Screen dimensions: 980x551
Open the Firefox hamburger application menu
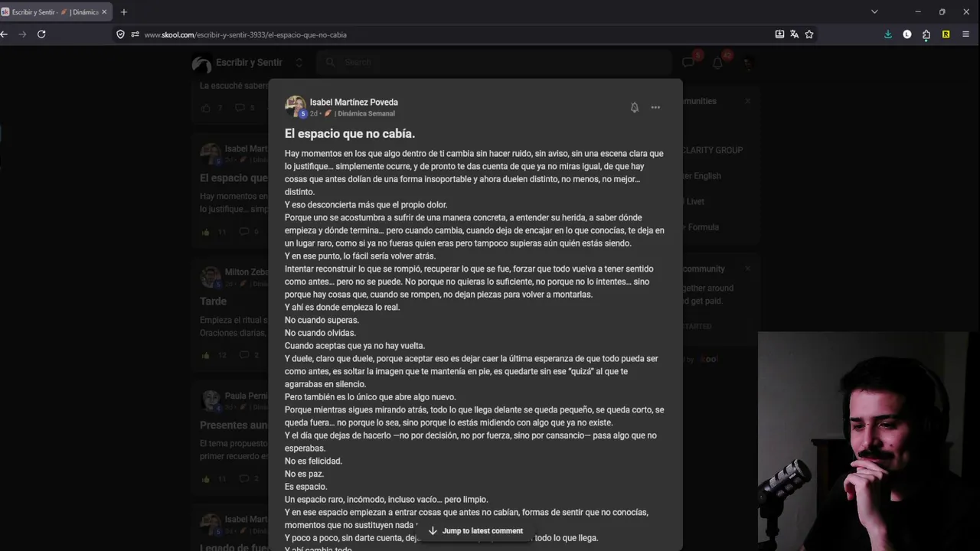[x=965, y=34]
